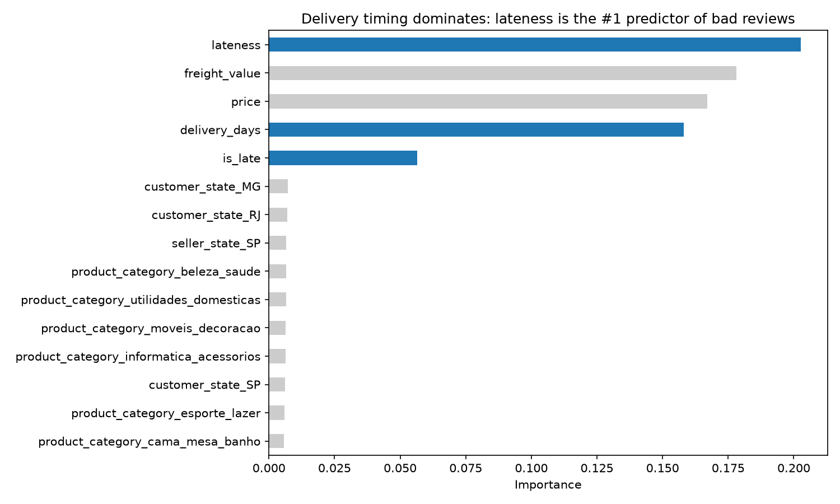840x504 pixels.
Task: Click the product_category_moveis_decoracao bar
Action: [277, 328]
